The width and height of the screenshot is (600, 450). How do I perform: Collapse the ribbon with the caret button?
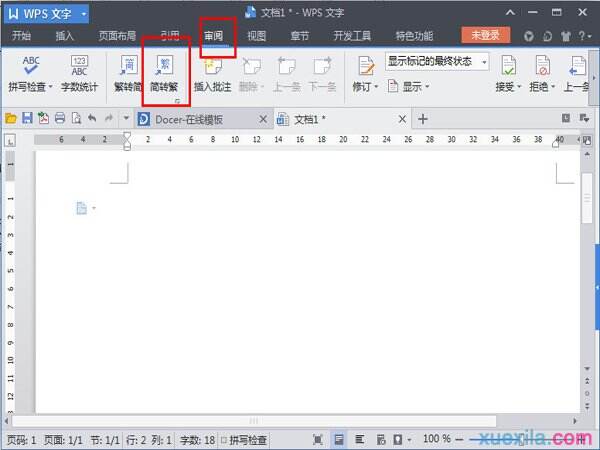510,13
